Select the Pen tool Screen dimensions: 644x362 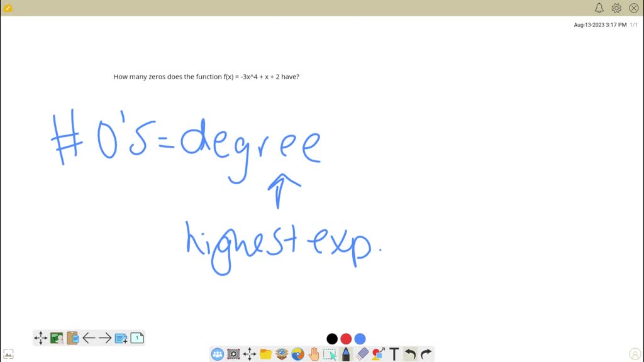(346, 354)
